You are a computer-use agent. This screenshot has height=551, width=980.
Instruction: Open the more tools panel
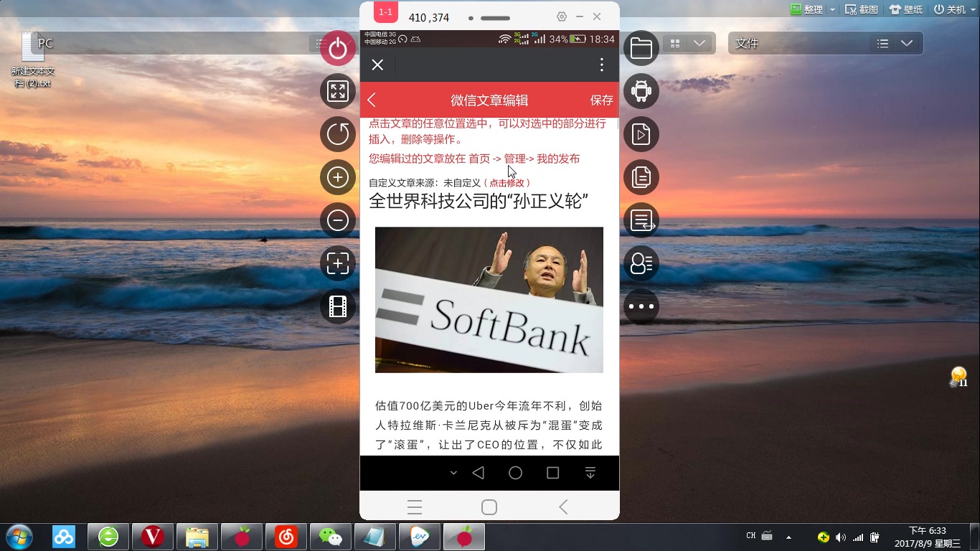(x=641, y=306)
